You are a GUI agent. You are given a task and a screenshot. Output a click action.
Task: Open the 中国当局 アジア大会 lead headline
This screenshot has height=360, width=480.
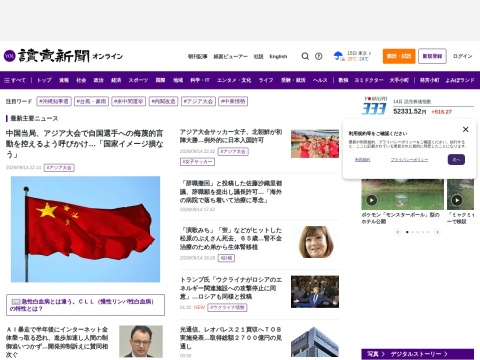[85, 144]
